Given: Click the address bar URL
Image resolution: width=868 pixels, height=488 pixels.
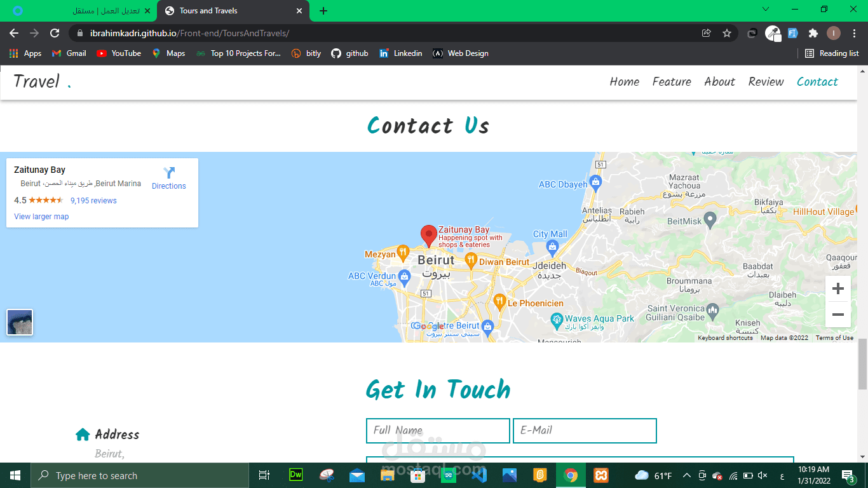Looking at the screenshot, I should (x=189, y=33).
